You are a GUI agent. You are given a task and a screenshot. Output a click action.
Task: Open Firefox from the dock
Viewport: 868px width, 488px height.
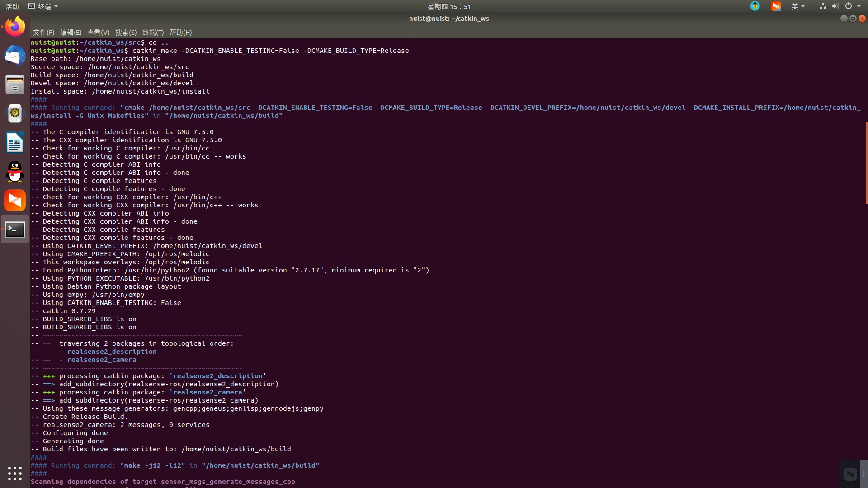click(x=15, y=27)
